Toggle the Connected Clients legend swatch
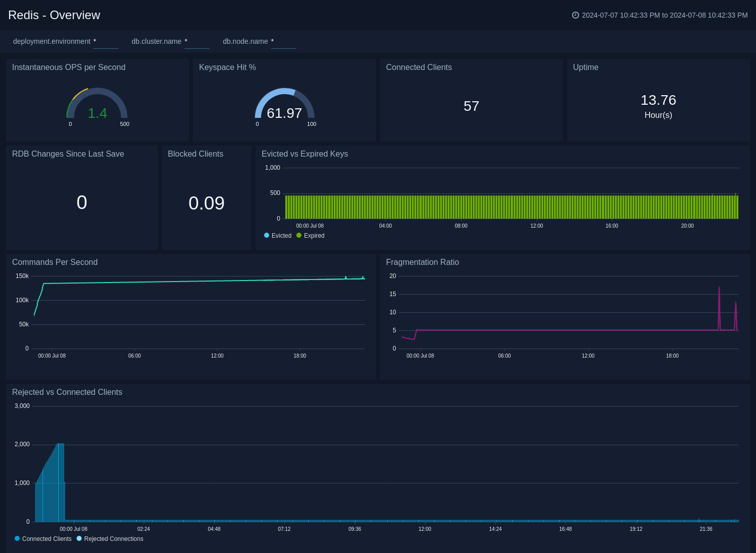This screenshot has height=553, width=756. pos(17,538)
